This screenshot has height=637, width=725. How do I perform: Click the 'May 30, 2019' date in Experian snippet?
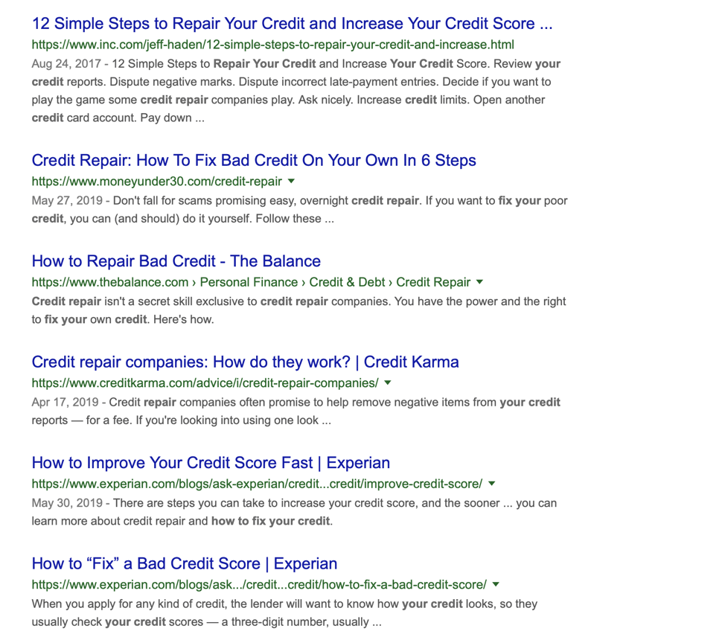(67, 503)
